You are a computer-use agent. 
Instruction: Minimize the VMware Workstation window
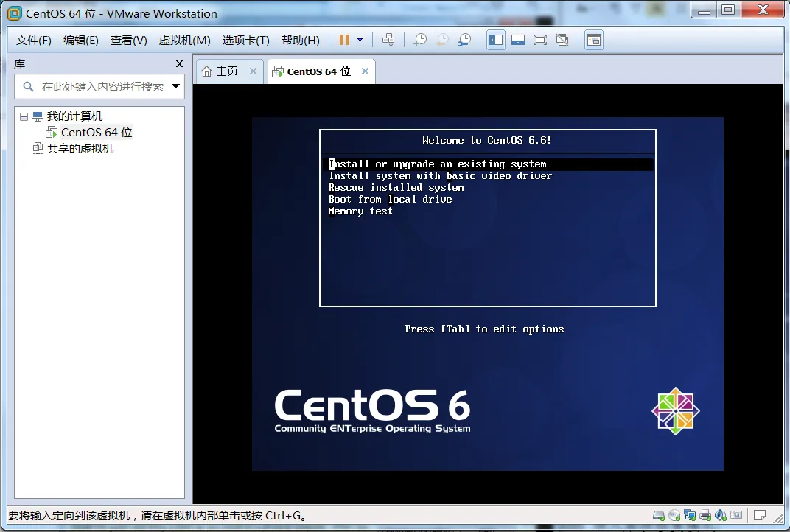click(705, 10)
